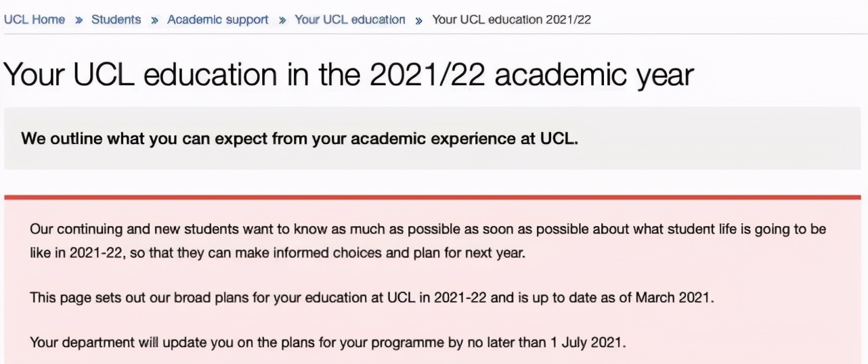Viewport: 868px width, 364px height.
Task: Click the chevron separator after UCL Home
Action: pos(79,20)
